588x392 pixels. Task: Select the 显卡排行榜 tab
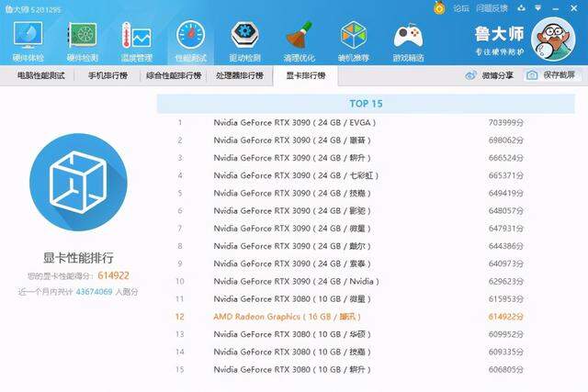pyautogui.click(x=306, y=75)
